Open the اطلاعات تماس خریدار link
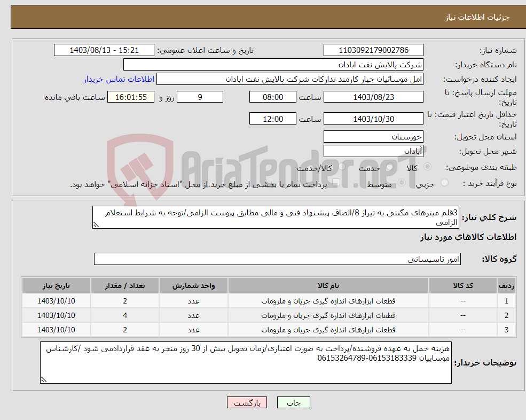 [119, 79]
